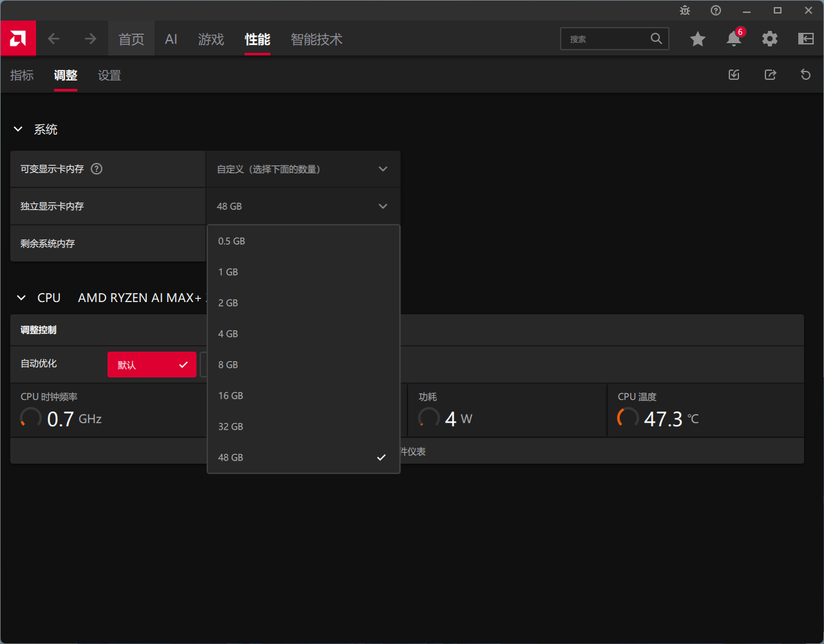The width and height of the screenshot is (824, 644).
Task: Click the 剩余系统内存 label
Action: coord(48,243)
